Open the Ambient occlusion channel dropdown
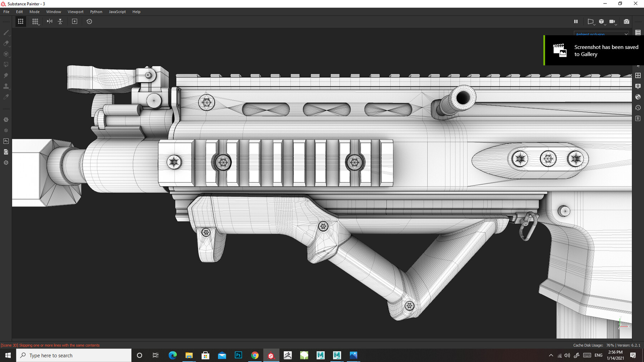This screenshot has width=644, height=362. pyautogui.click(x=601, y=34)
